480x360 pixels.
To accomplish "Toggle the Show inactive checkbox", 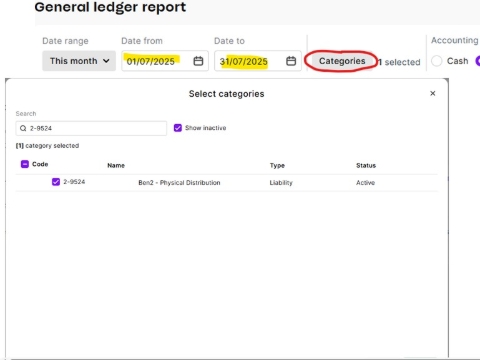I will tap(178, 128).
